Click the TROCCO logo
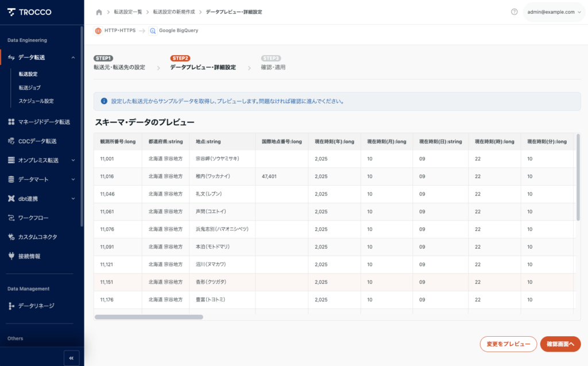The width and height of the screenshot is (588, 366). pyautogui.click(x=30, y=12)
